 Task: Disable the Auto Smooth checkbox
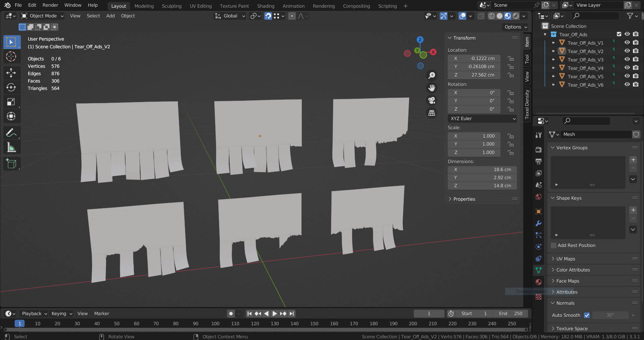point(587,315)
